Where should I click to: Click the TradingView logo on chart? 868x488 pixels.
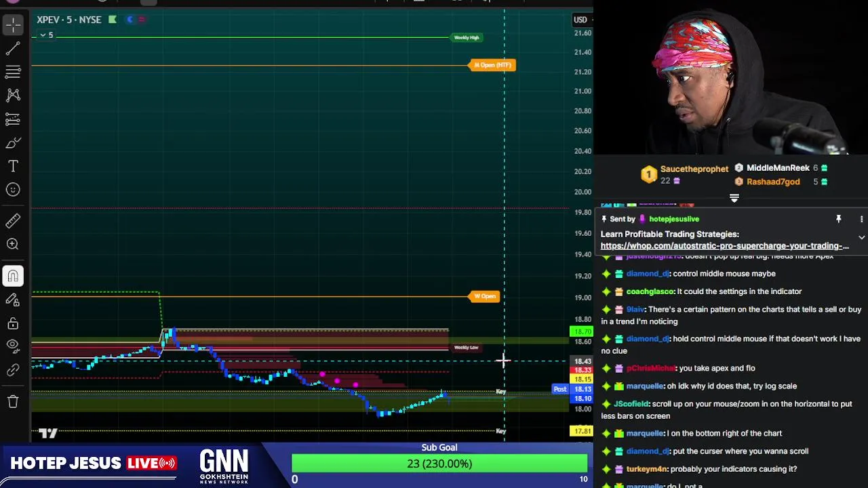click(47, 433)
